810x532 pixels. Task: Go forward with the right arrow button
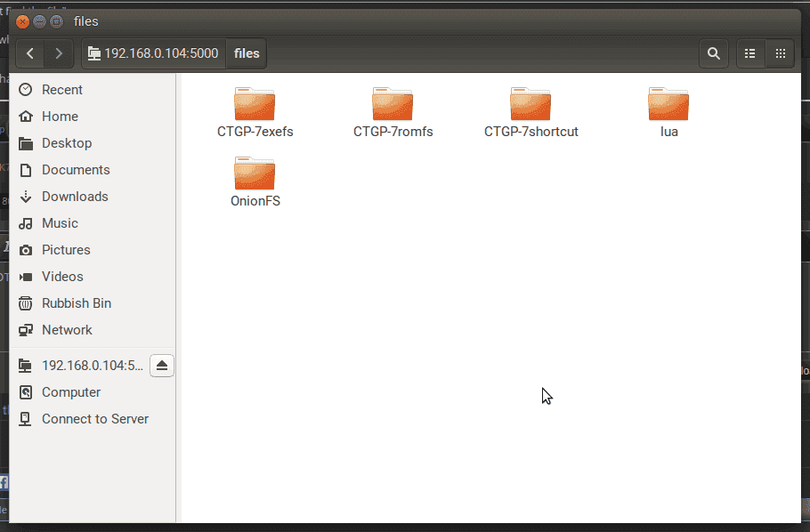click(x=59, y=53)
